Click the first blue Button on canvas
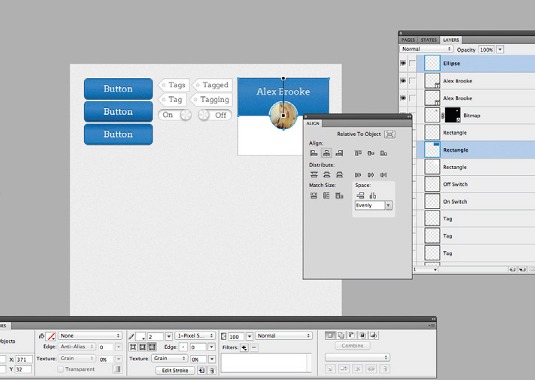 [x=118, y=89]
